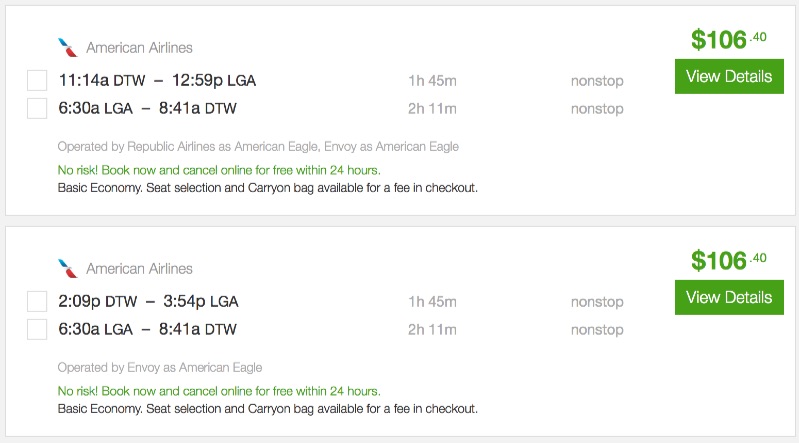This screenshot has width=799, height=443.
Task: Check the box for 2:09p DTW flight
Action: coord(37,302)
